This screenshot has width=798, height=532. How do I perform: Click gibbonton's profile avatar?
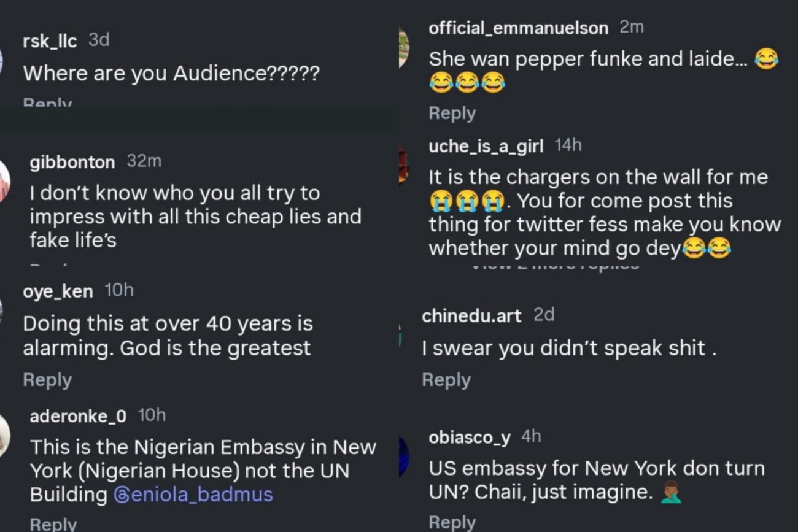4,181
